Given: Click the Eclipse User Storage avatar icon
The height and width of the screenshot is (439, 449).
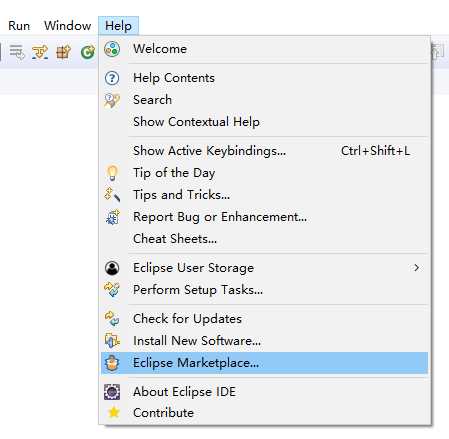Looking at the screenshot, I should tap(112, 268).
